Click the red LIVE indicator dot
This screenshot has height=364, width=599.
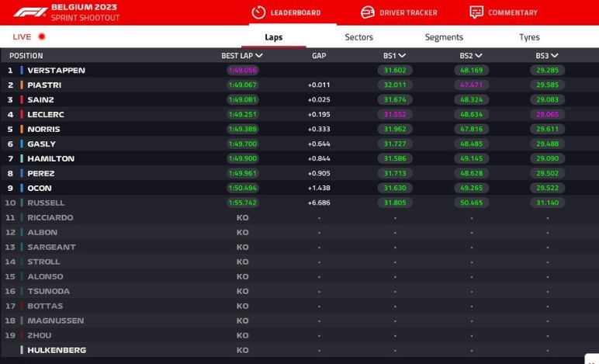(x=42, y=36)
